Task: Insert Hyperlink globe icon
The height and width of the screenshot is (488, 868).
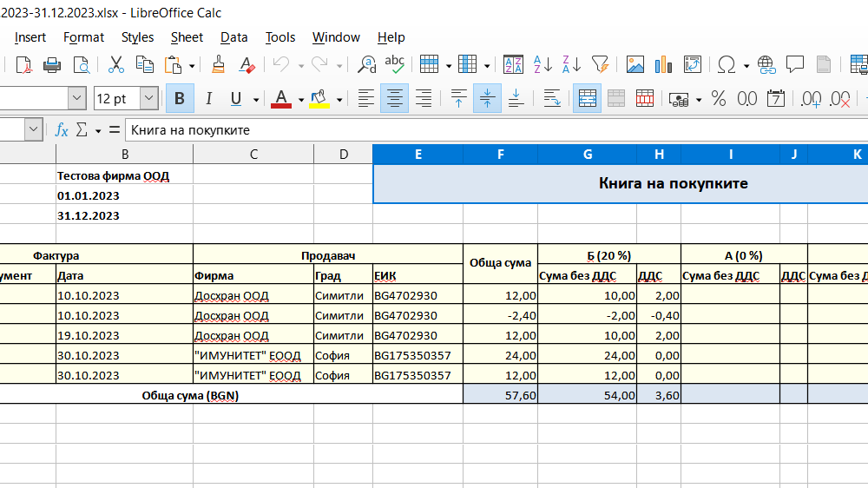Action: point(766,65)
